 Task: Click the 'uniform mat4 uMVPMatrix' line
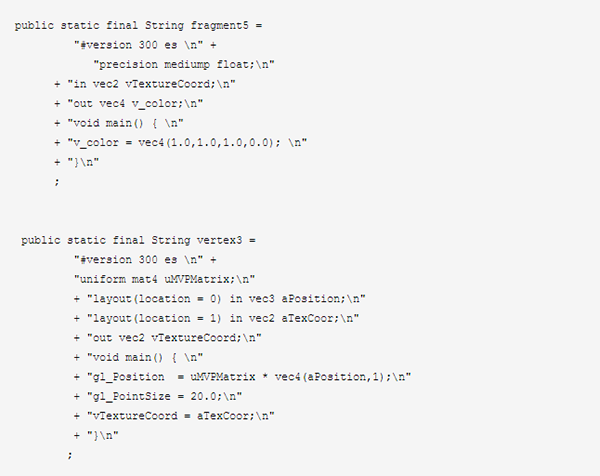pyautogui.click(x=165, y=279)
